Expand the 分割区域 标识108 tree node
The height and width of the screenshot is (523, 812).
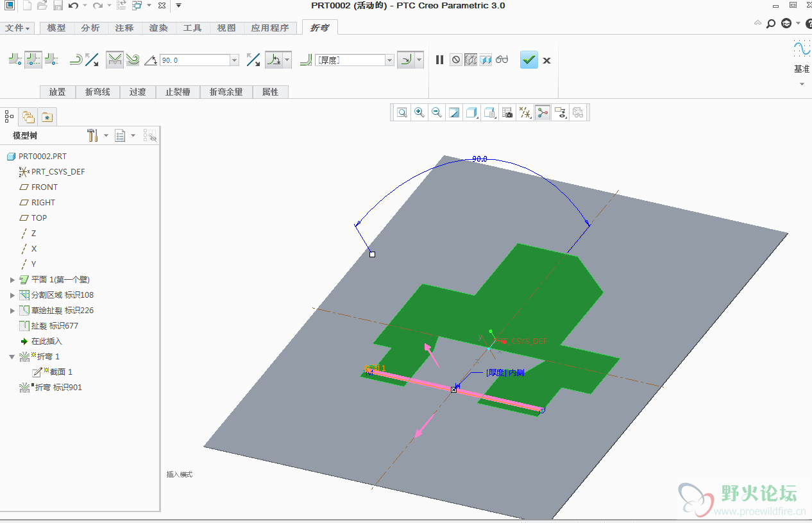[x=12, y=295]
